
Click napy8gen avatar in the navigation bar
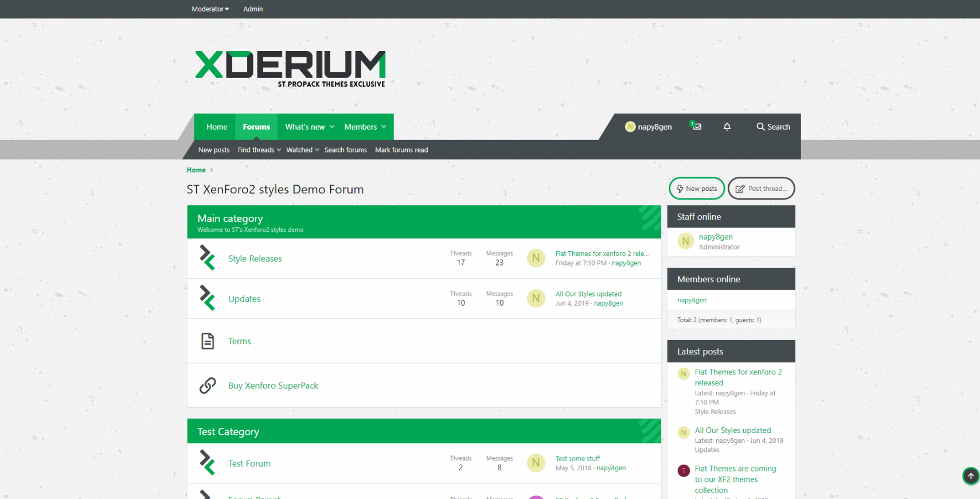[x=630, y=127]
